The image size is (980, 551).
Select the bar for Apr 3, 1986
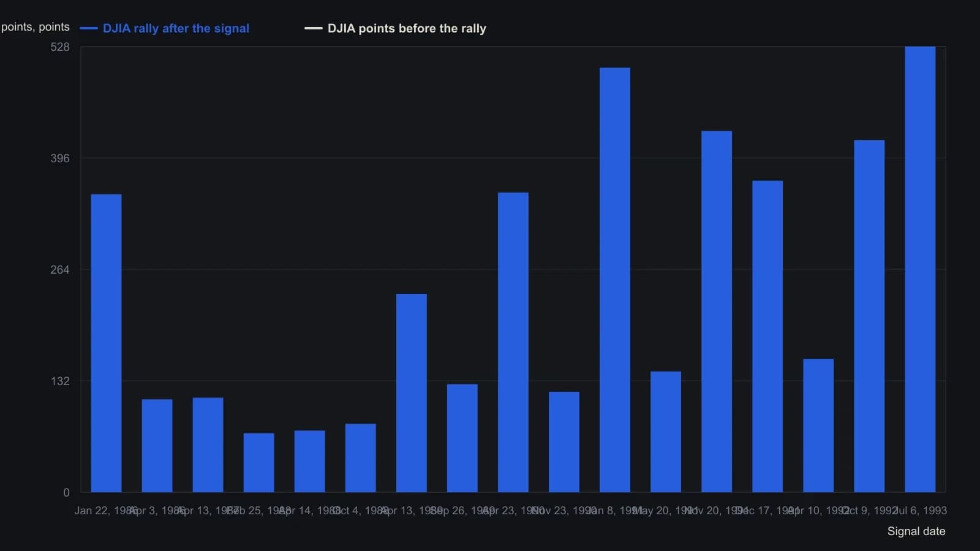157,446
